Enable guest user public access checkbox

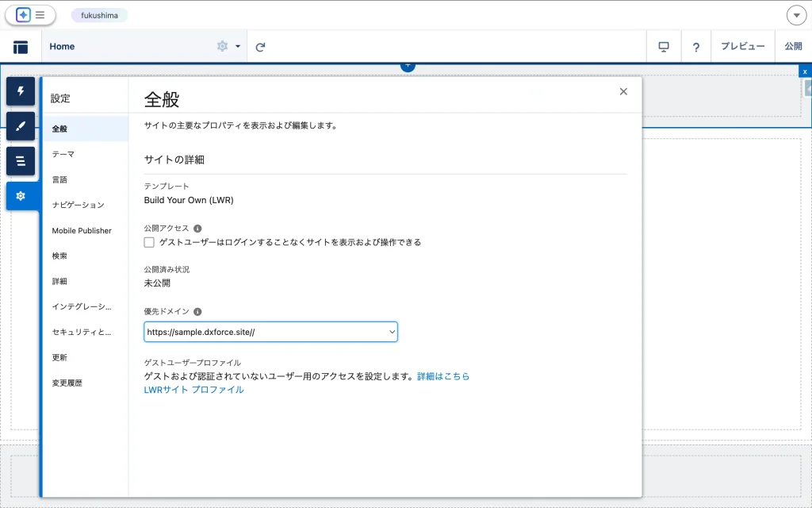tap(149, 242)
